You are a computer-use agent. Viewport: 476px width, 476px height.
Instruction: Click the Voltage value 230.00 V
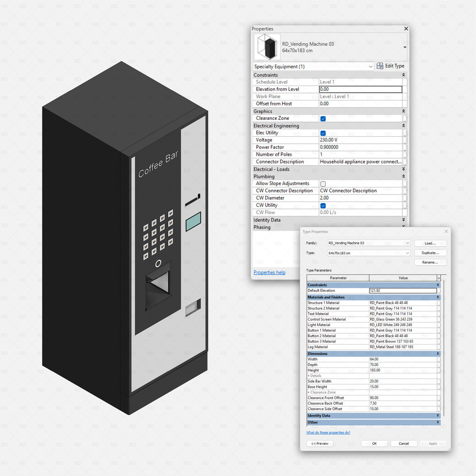361,140
